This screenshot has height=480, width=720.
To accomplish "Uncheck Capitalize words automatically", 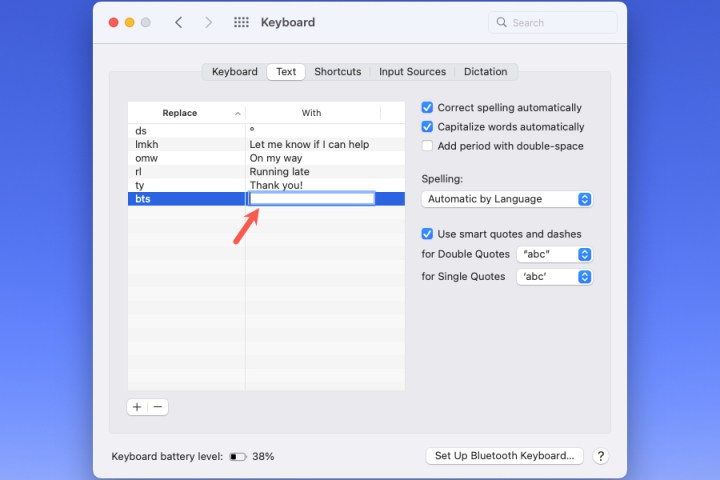I will tap(428, 127).
